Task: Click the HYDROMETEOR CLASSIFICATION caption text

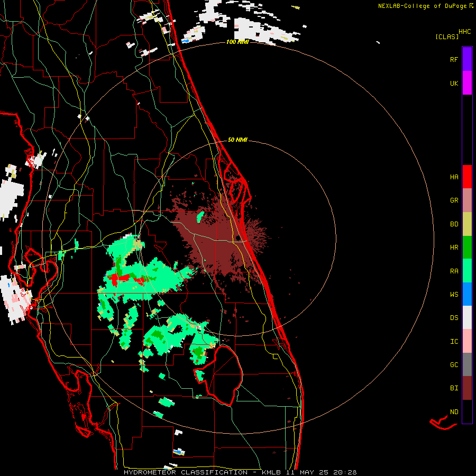Action: click(186, 472)
